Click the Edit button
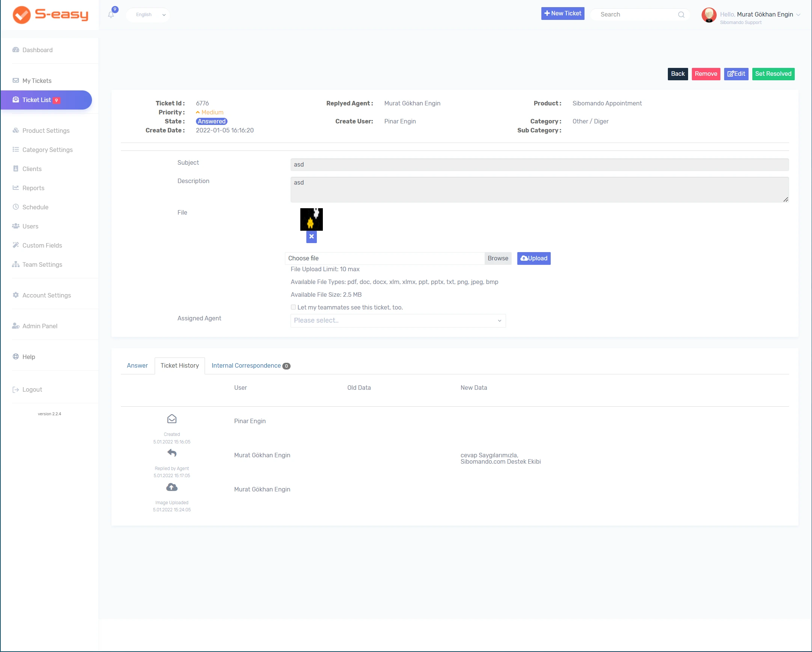Screen dimensions: 812x652 point(736,74)
